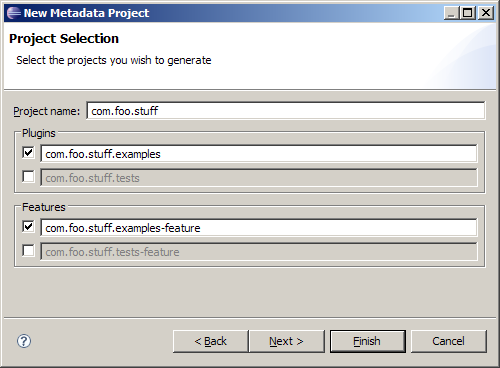Uncheck the com.foo.stuff.examples plugin checkbox

pyautogui.click(x=28, y=153)
